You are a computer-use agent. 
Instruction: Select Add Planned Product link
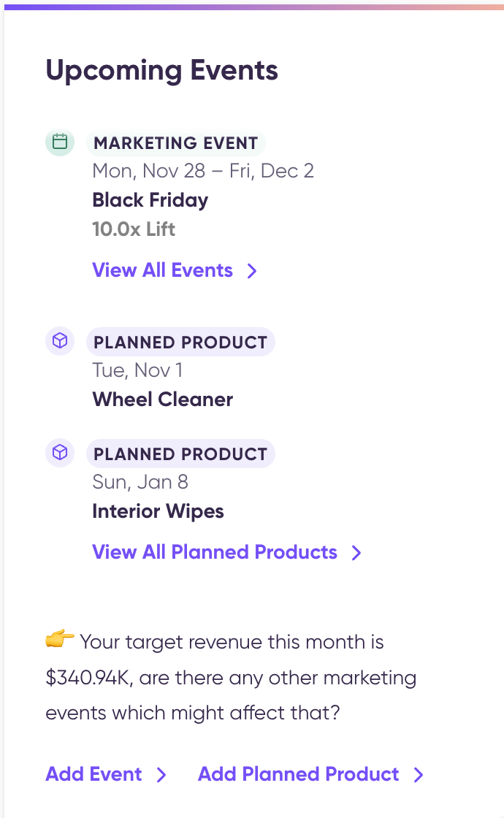coord(299,774)
